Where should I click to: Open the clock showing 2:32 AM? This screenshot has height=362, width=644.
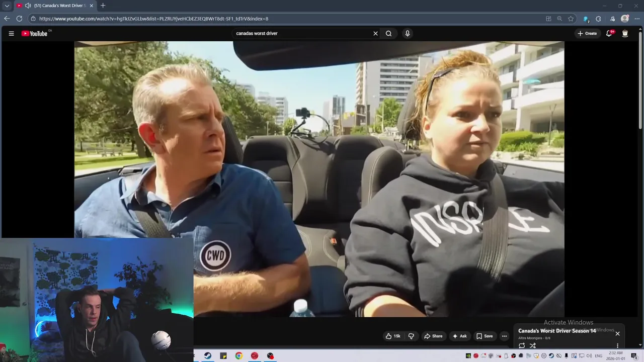click(616, 356)
